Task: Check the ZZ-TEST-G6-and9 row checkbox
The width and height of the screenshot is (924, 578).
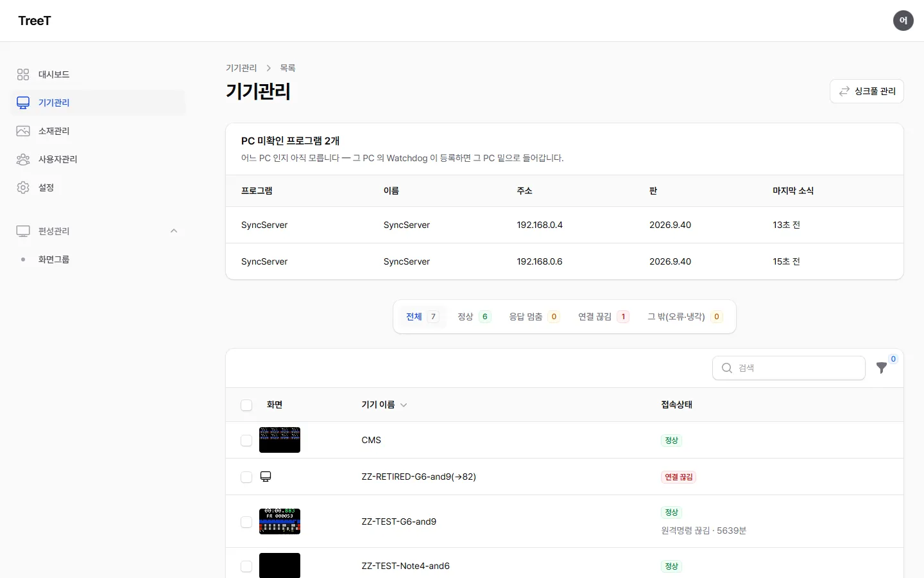Action: [x=246, y=522]
